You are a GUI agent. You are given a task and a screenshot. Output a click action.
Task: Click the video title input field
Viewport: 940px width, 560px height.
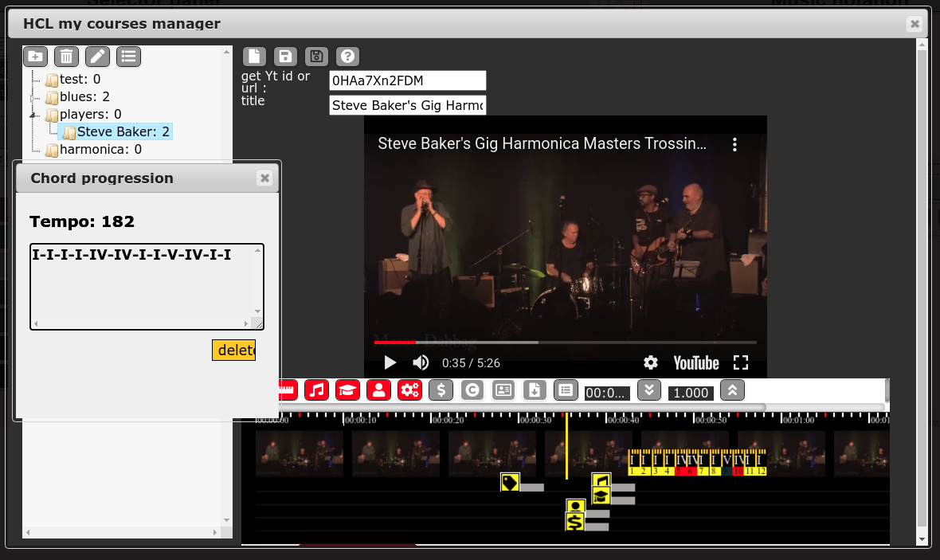[x=408, y=105]
